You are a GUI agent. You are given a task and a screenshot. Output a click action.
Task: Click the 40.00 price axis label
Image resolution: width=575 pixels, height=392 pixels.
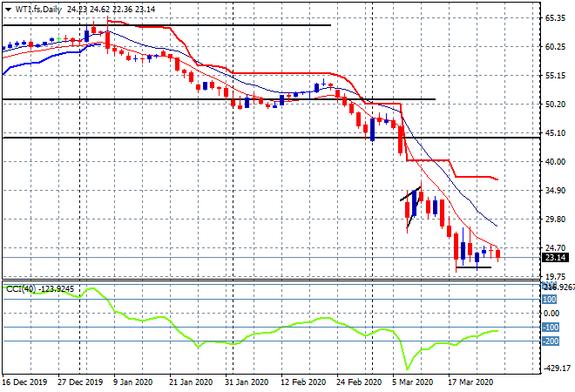pyautogui.click(x=556, y=162)
